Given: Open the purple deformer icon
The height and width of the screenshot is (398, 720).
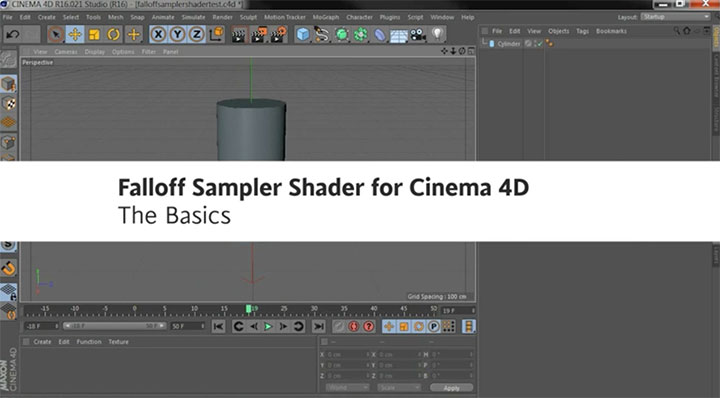Looking at the screenshot, I should [380, 34].
